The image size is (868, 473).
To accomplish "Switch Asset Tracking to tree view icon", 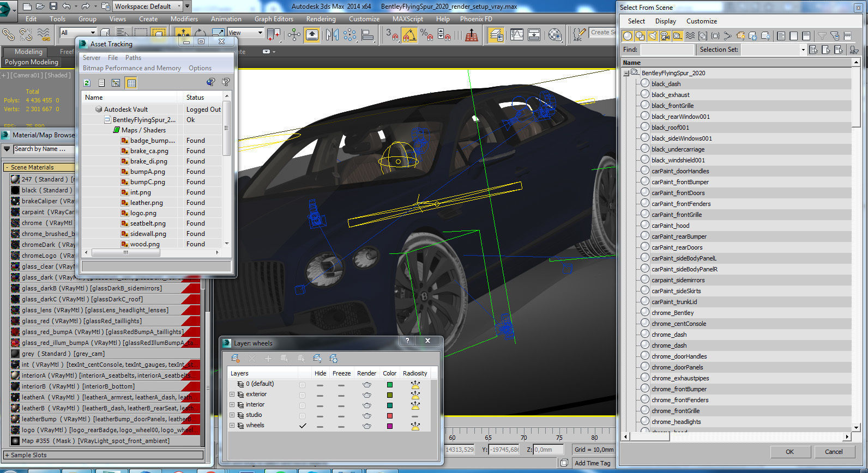I will pos(116,83).
